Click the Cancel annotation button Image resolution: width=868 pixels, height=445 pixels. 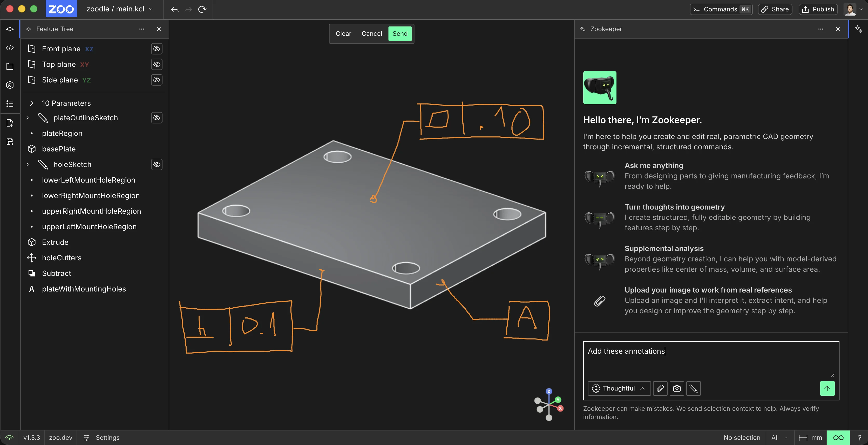click(372, 34)
